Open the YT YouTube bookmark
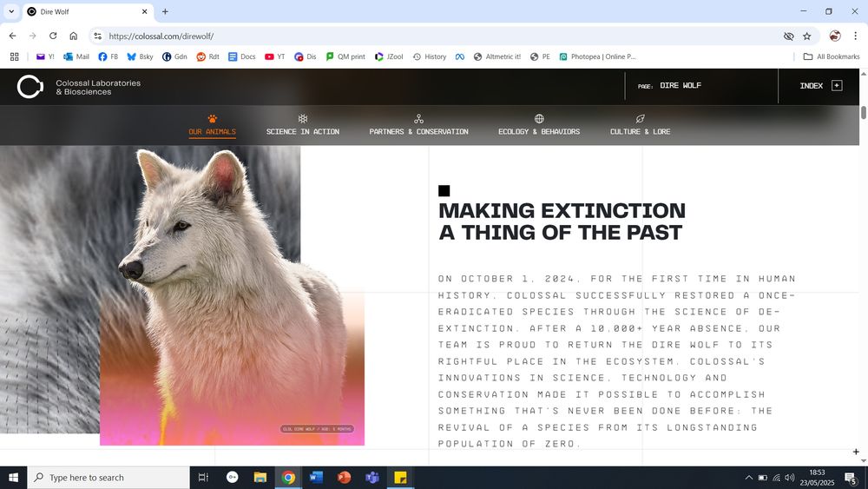 [x=275, y=56]
